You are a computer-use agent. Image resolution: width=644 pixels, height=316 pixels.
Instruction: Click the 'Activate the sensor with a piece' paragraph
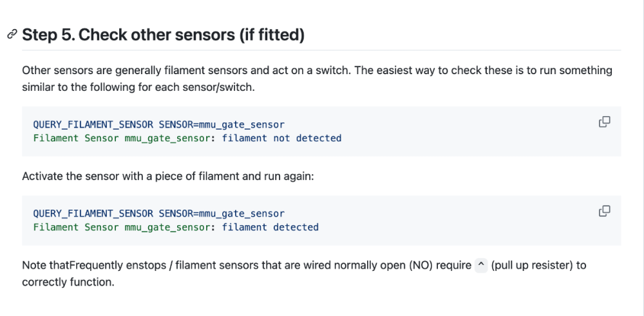click(x=168, y=177)
